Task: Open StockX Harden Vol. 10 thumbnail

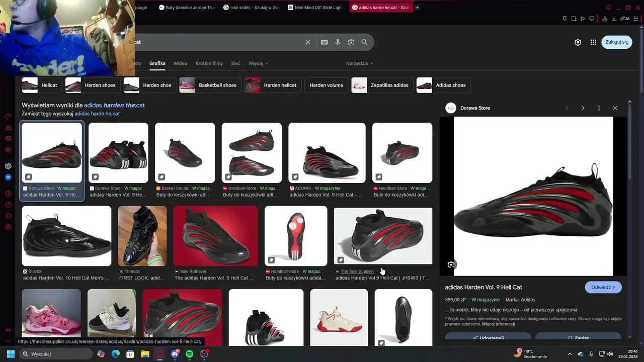Action: (66, 236)
